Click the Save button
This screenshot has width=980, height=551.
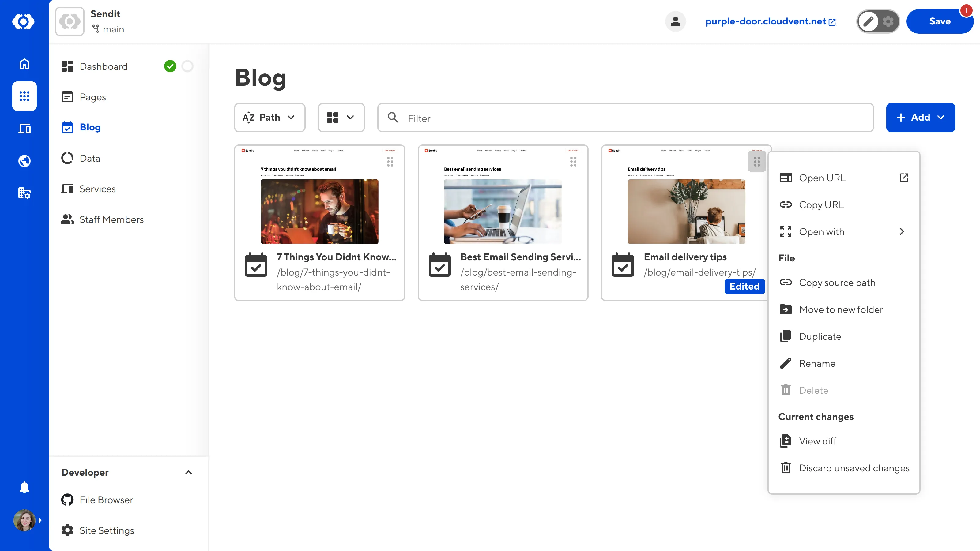(x=939, y=21)
